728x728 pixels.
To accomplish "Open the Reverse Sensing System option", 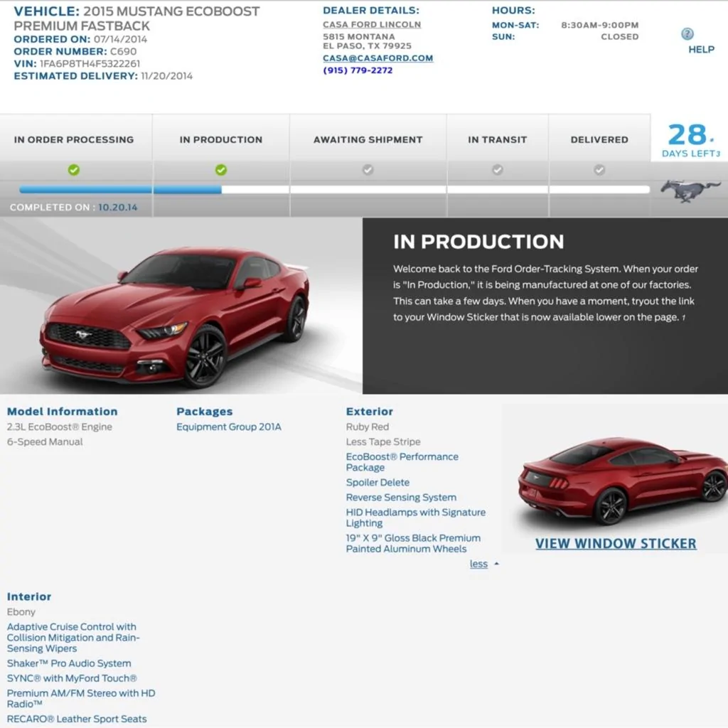I will (x=401, y=497).
